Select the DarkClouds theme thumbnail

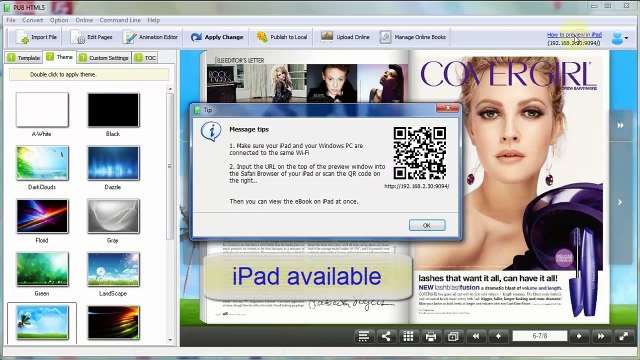[42, 163]
